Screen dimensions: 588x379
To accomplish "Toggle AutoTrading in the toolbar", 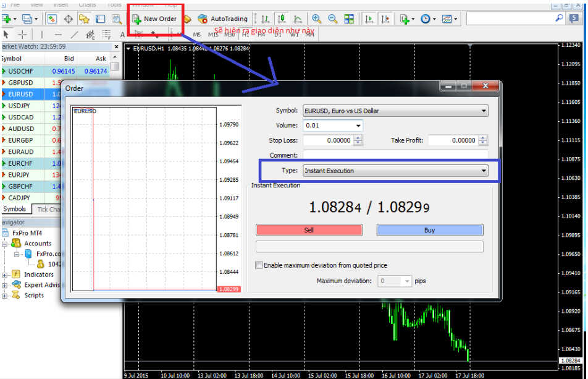I will click(223, 19).
